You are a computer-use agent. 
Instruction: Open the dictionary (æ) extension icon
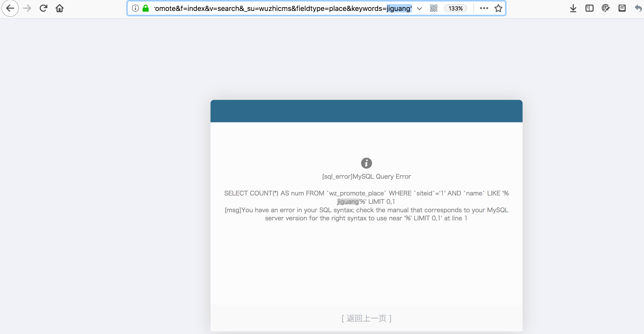pyautogui.click(x=622, y=8)
